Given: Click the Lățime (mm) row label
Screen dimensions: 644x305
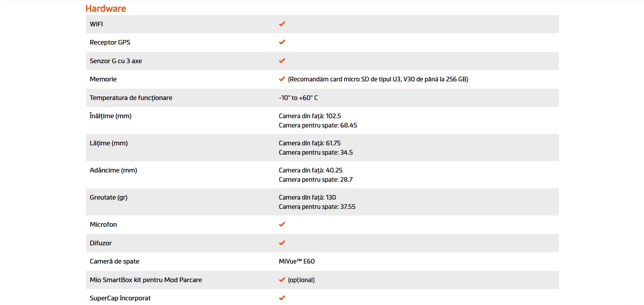Looking at the screenshot, I should point(108,143).
